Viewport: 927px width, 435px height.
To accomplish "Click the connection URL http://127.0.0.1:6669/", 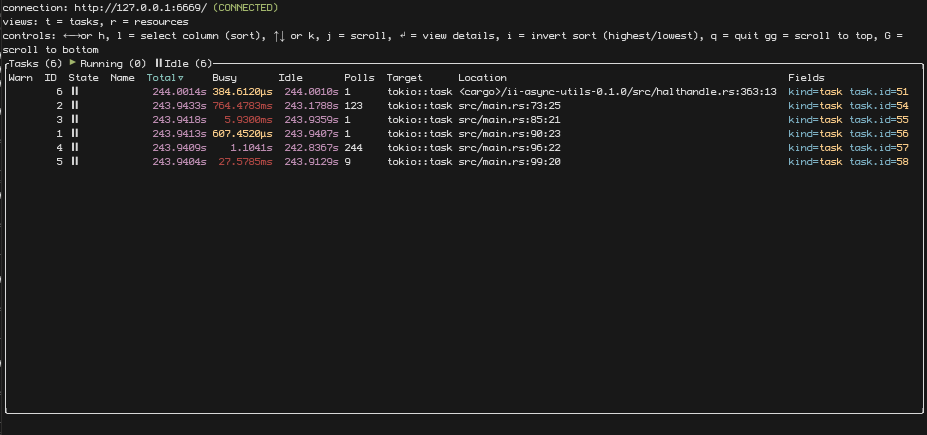I will click(x=141, y=8).
